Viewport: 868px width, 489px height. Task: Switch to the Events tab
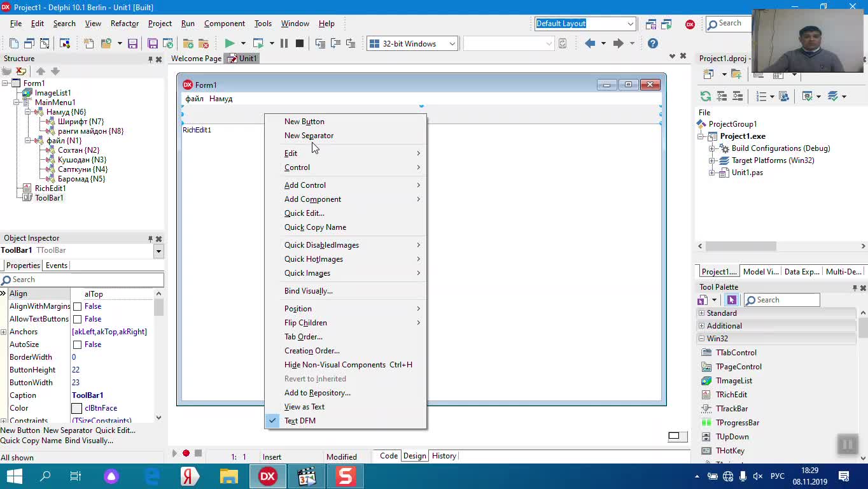57,266
